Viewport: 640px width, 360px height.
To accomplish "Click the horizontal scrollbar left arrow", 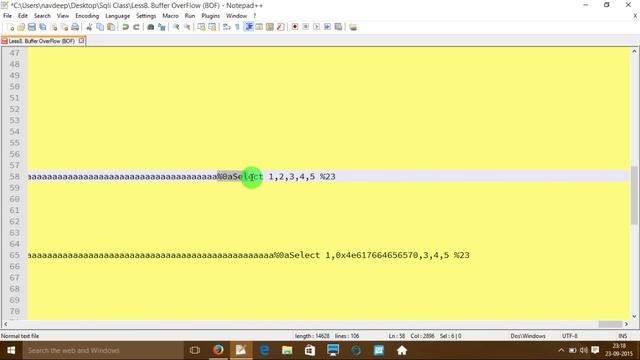I will pyautogui.click(x=5, y=324).
